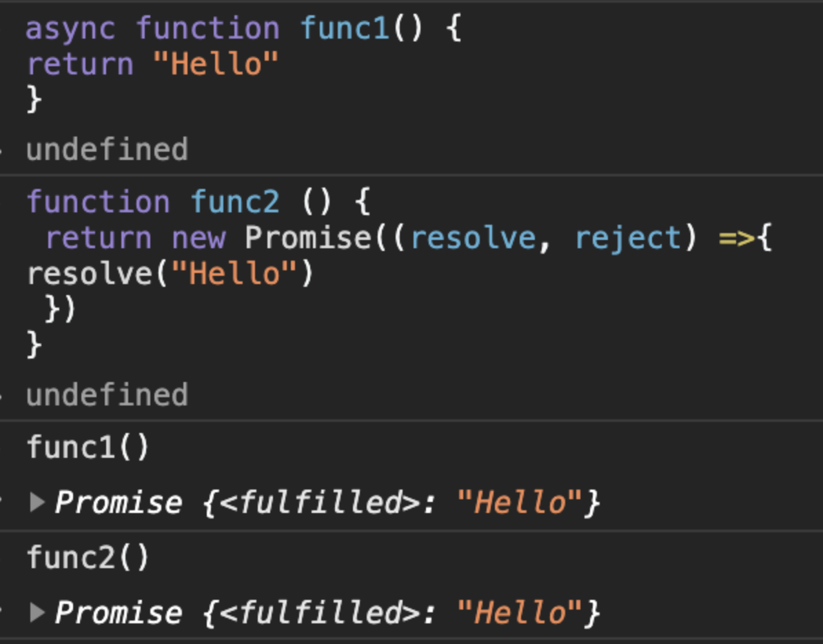Click the "Hello" string in func1's return
The width and height of the screenshot is (823, 644).
215,65
